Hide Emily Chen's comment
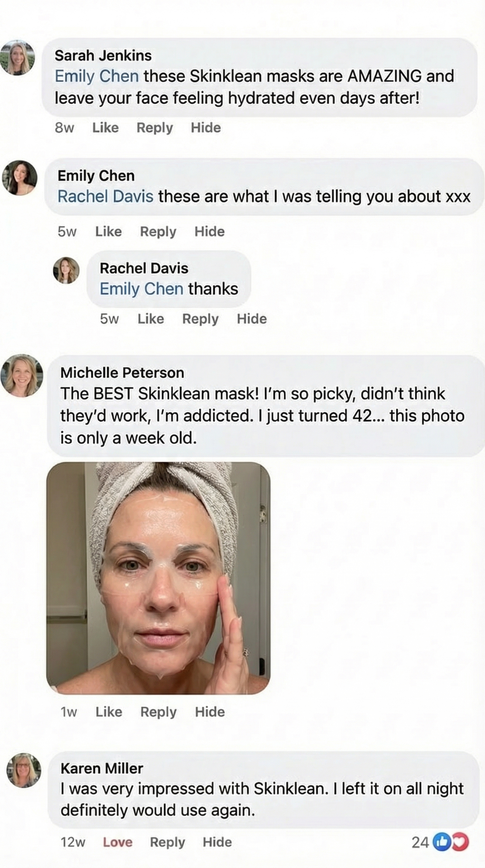Viewport: 485px width, 868px height. click(x=209, y=232)
